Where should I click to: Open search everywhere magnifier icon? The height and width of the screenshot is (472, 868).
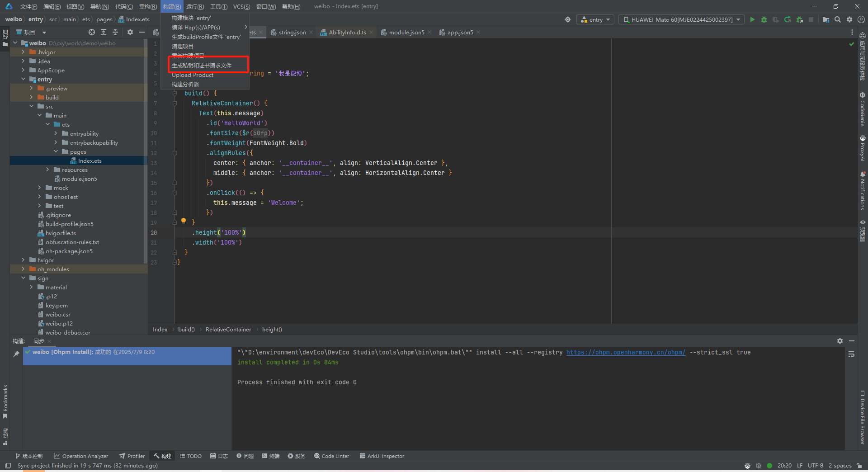(838, 19)
